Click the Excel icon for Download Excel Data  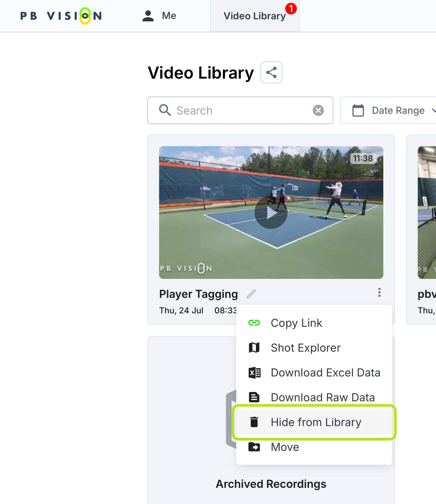click(x=255, y=373)
